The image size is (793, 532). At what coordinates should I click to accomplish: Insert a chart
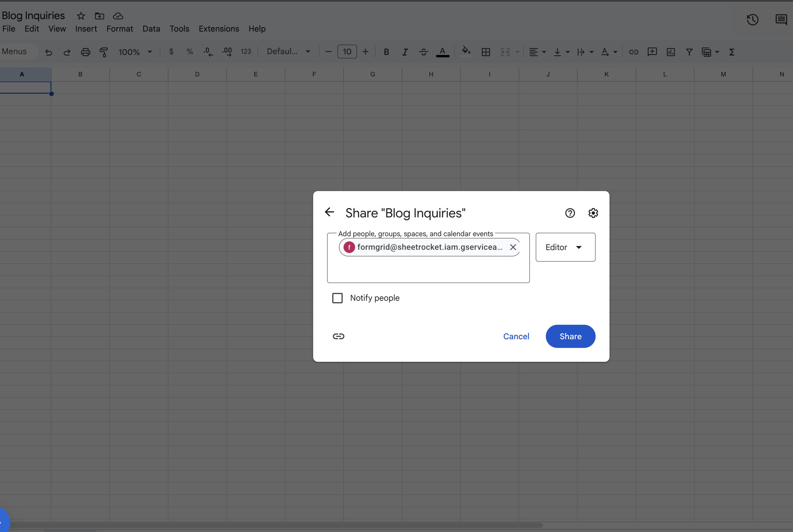(671, 52)
